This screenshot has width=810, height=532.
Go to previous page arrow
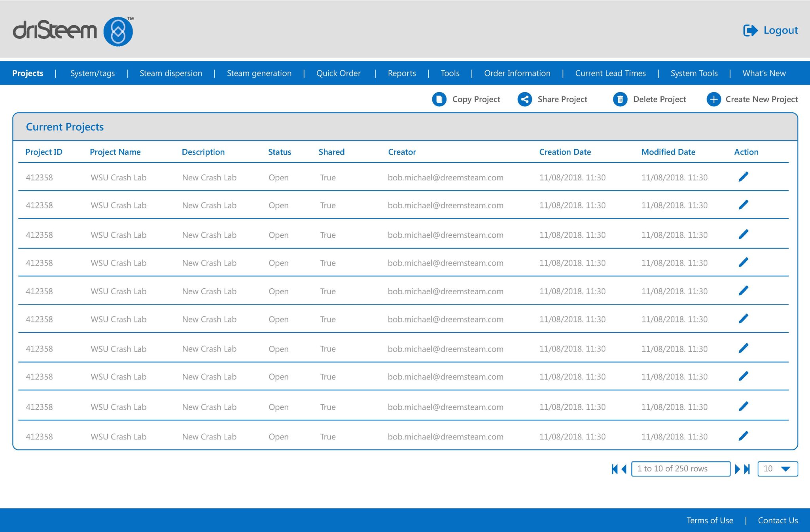tap(624, 469)
